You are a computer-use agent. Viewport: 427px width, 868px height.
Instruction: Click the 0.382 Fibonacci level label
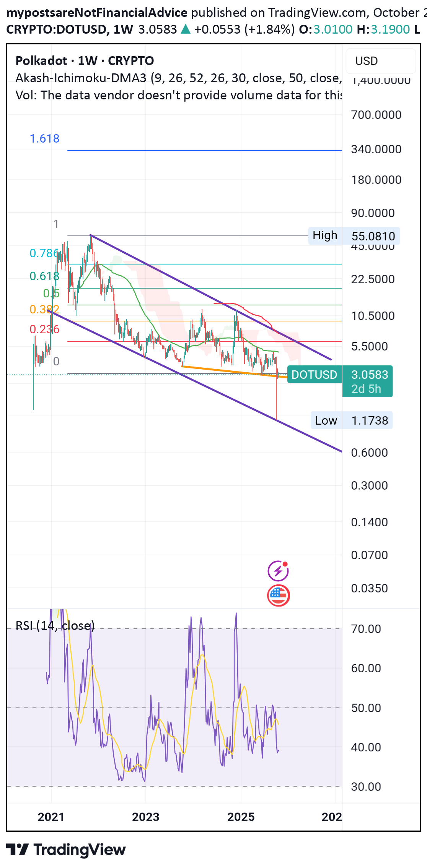coord(44,309)
